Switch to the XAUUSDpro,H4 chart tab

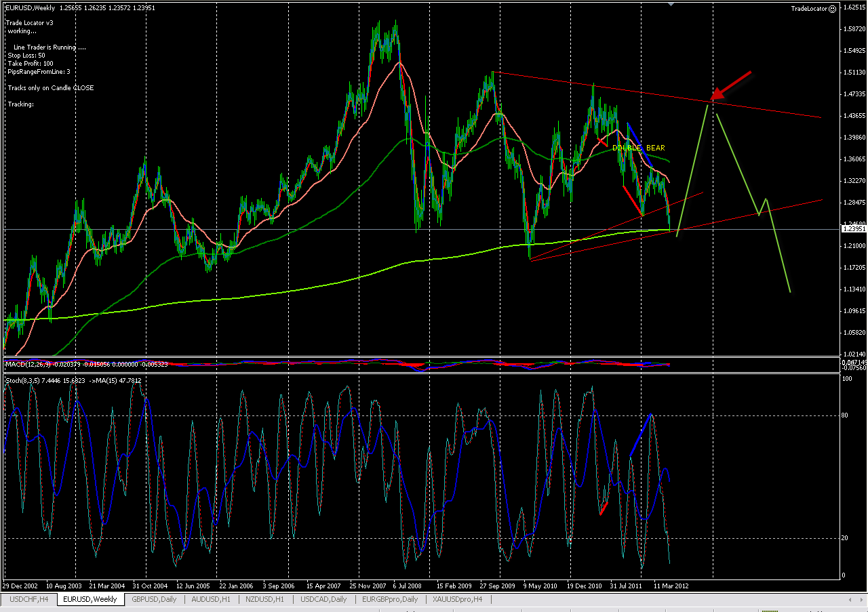coord(458,599)
